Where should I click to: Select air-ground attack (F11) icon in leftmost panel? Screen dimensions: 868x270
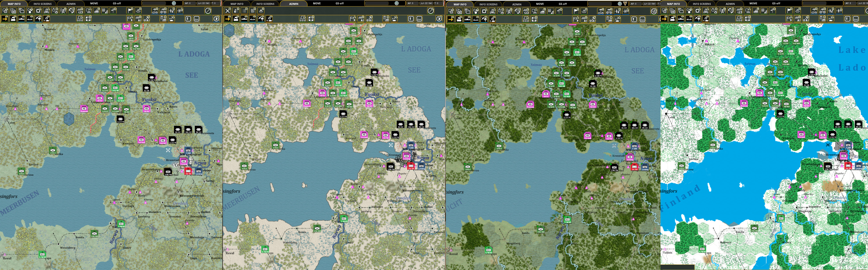(47, 19)
